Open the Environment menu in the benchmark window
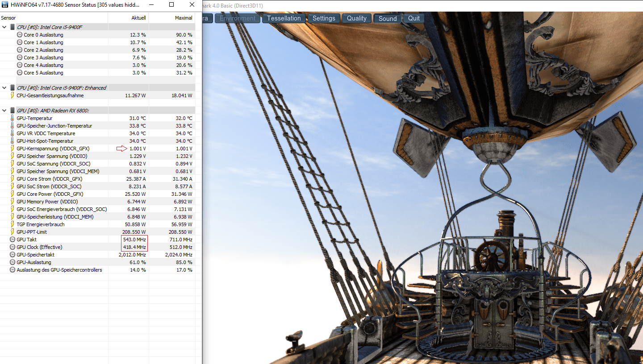643x364 pixels. tap(238, 18)
